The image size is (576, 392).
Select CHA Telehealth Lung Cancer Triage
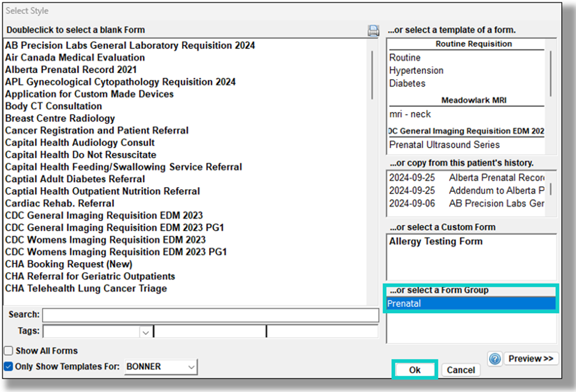[x=86, y=289]
